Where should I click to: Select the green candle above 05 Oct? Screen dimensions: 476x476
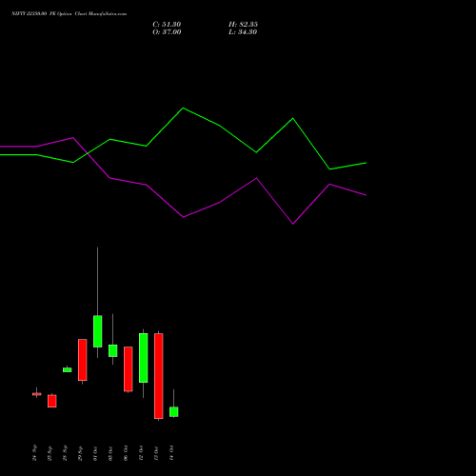pos(113,350)
